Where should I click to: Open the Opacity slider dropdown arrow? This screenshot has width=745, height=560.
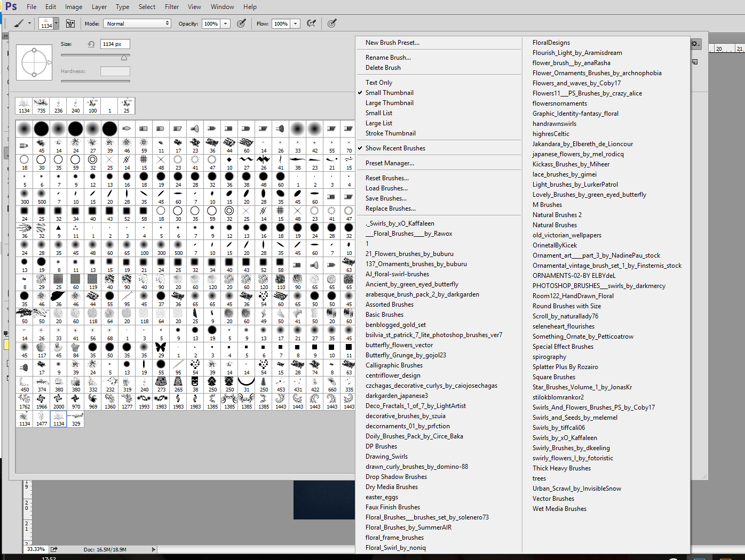click(x=226, y=23)
